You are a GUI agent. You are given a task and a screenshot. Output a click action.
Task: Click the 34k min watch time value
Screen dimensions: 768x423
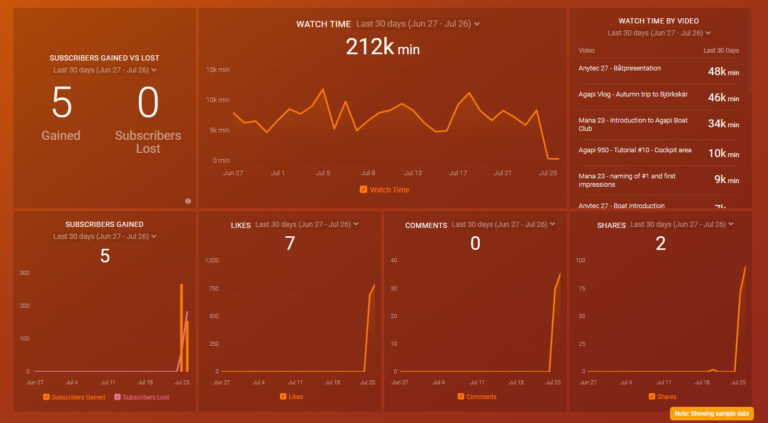pos(723,123)
